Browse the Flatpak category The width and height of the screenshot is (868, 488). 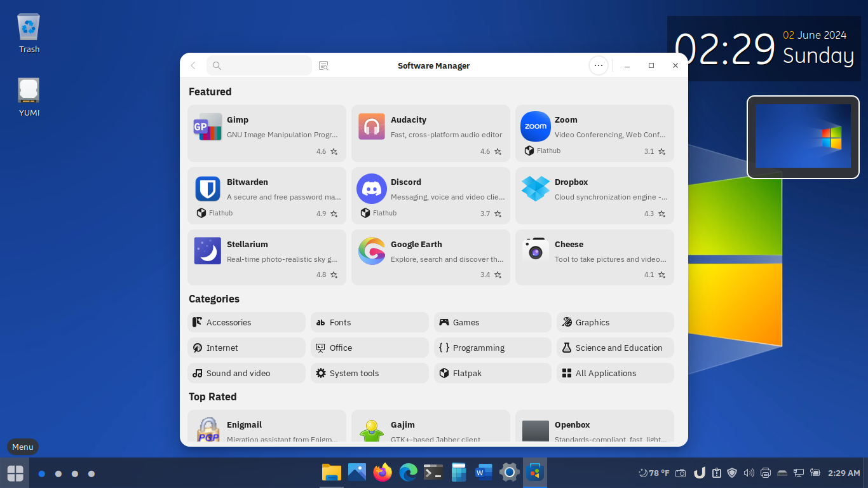click(492, 373)
